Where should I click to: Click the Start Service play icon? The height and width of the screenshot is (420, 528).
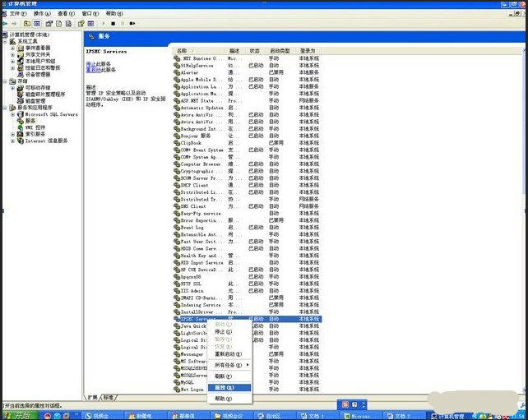coord(104,24)
